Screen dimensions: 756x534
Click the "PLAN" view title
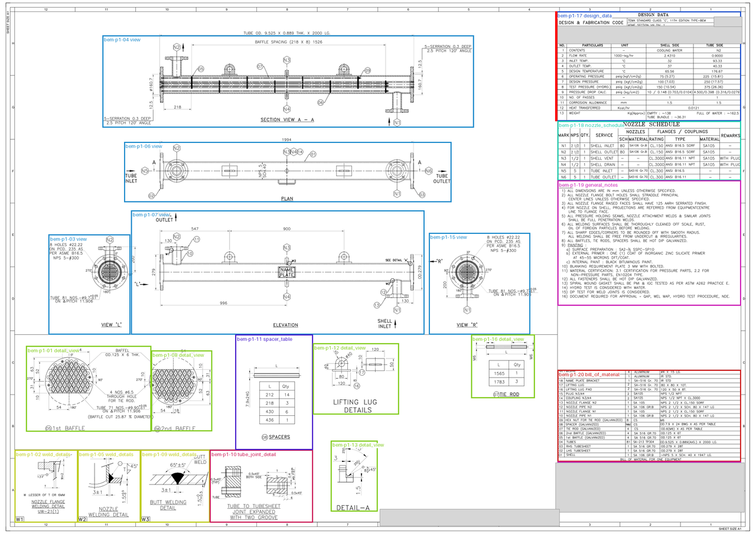pyautogui.click(x=287, y=199)
